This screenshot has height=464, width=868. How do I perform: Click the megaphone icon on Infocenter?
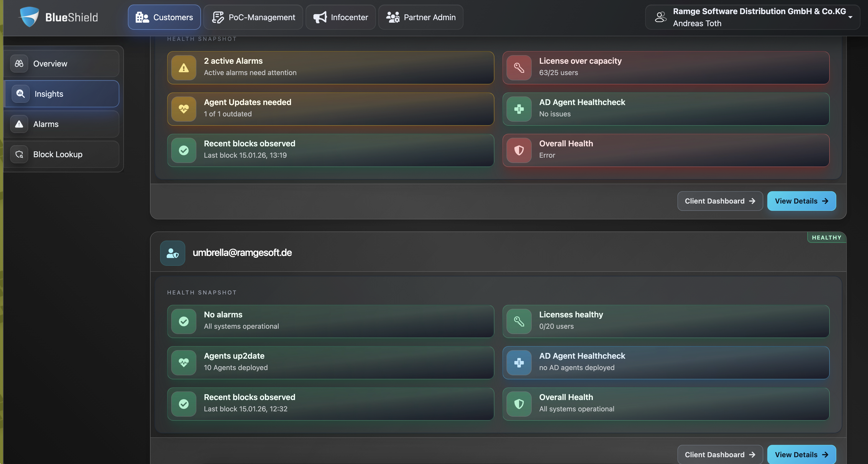[320, 17]
